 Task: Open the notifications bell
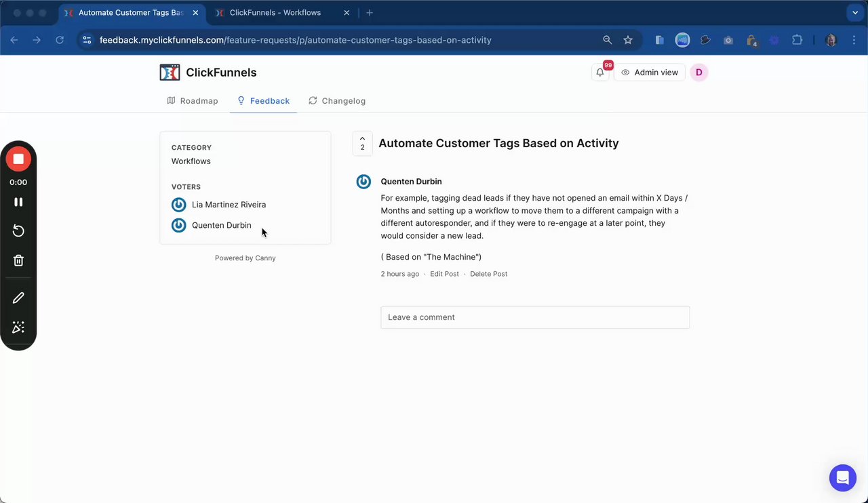point(600,73)
